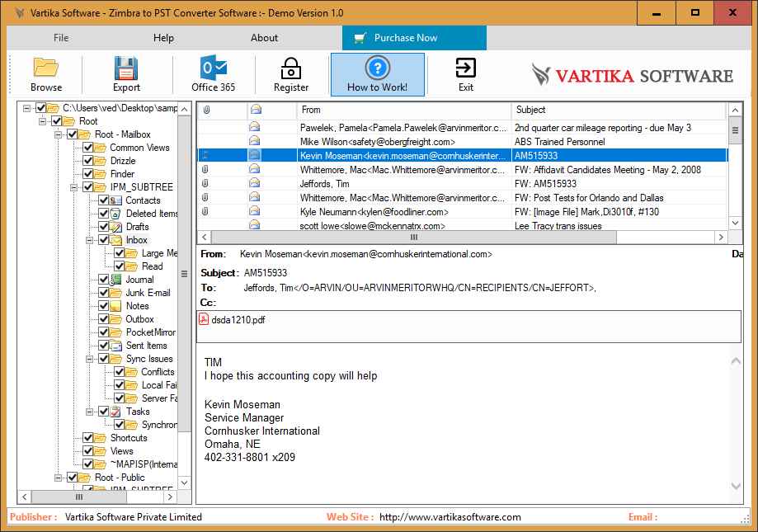758x532 pixels.
Task: Click the dsda1210.pdf attachment PDF icon
Action: (204, 319)
